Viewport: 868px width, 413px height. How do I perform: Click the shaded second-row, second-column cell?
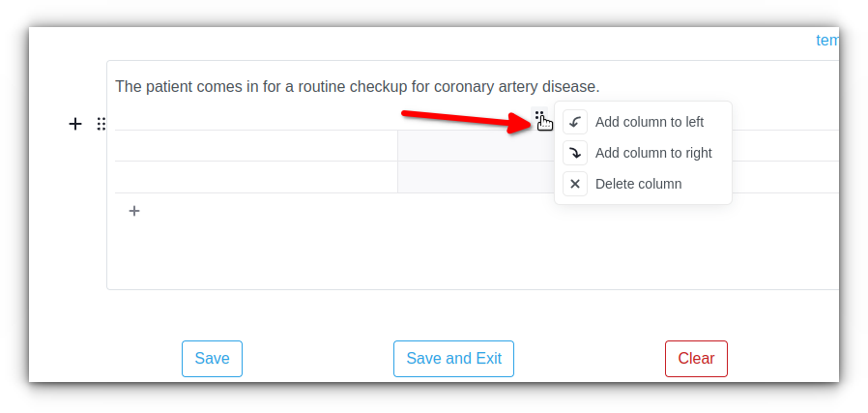(477, 177)
